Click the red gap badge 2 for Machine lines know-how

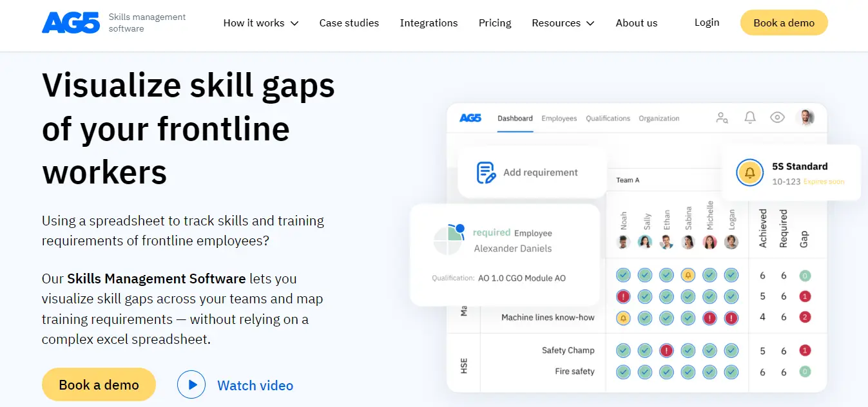804,317
